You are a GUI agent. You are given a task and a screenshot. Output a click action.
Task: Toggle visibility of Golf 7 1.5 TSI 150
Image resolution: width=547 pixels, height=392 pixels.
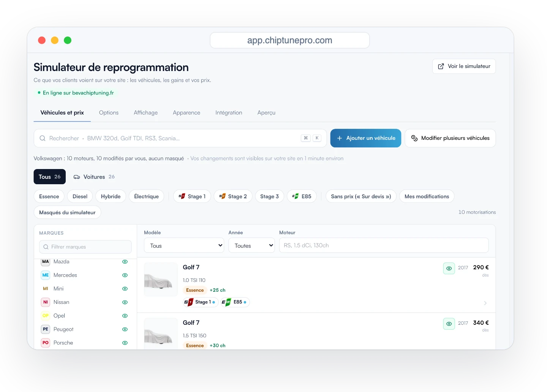(x=449, y=324)
